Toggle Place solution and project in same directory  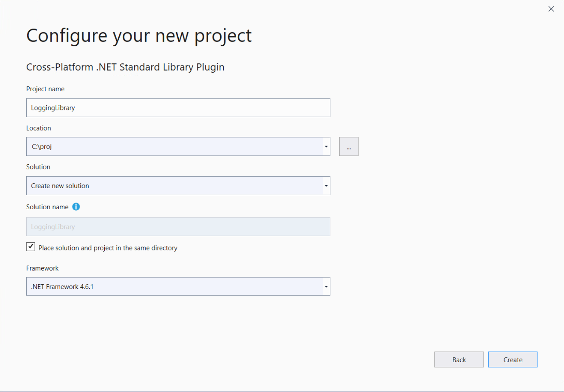(31, 247)
